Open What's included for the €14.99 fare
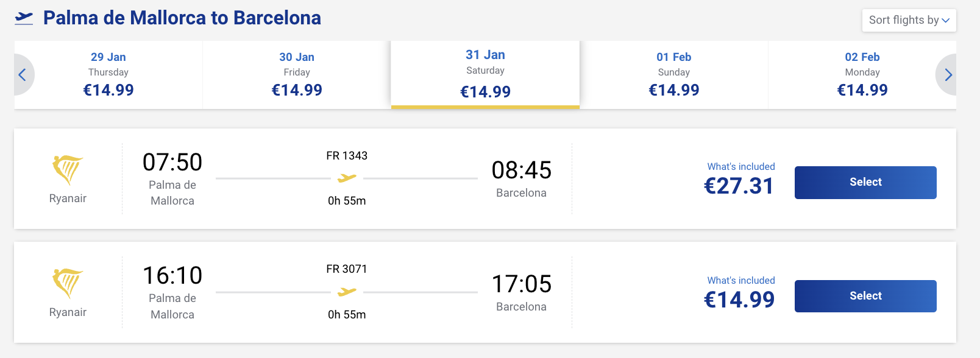 741,280
